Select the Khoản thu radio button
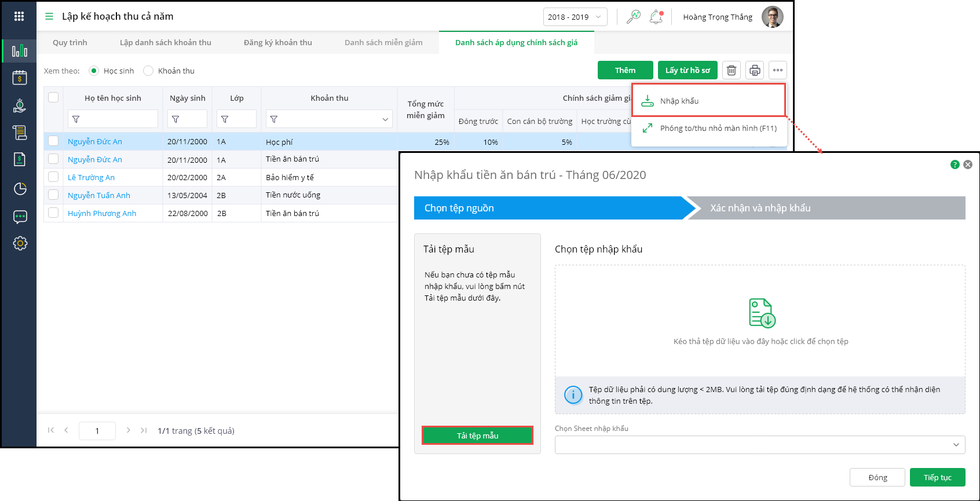 pyautogui.click(x=148, y=71)
